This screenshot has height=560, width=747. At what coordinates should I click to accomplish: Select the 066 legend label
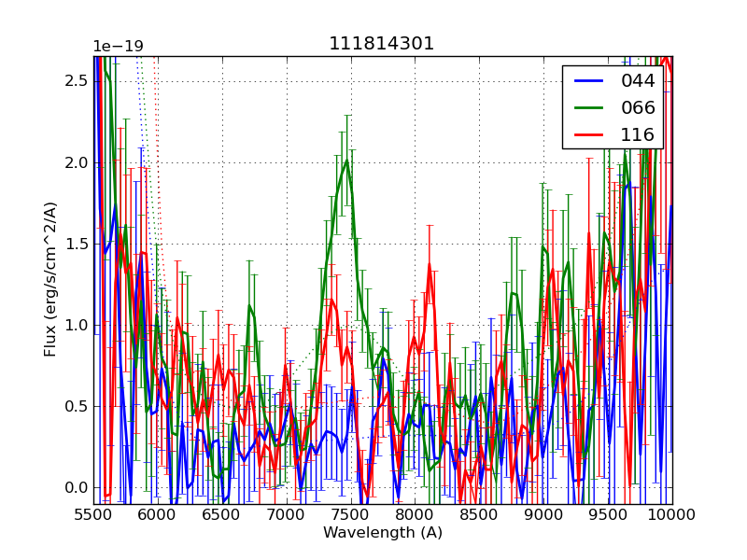pos(638,107)
